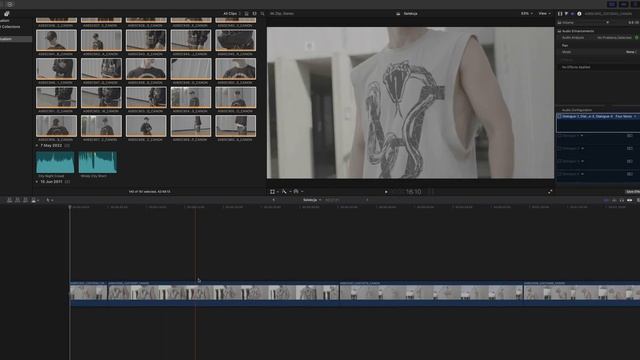
Task: Toggle browser panel visibility in top bar
Action: (611, 4)
